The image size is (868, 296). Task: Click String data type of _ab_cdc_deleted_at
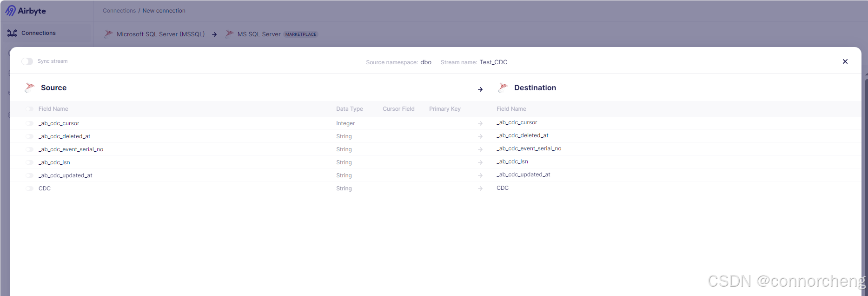(344, 136)
